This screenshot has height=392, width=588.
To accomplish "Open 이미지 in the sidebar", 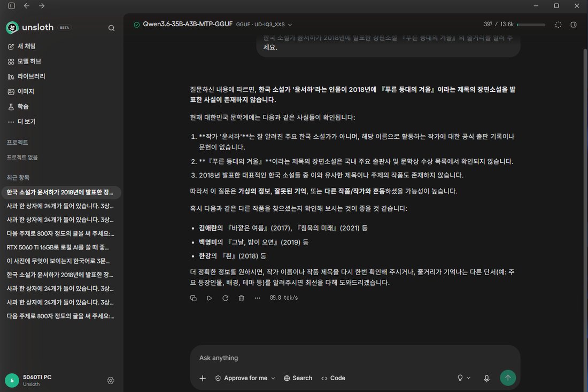I will [21, 91].
